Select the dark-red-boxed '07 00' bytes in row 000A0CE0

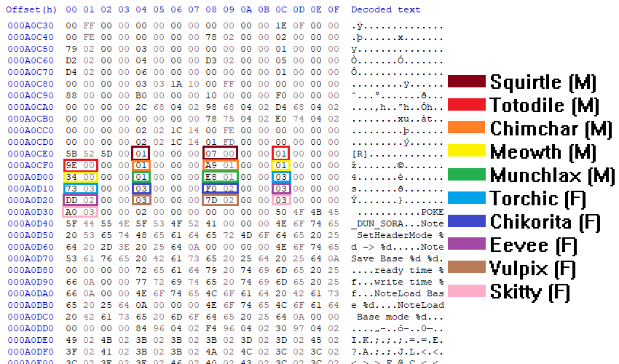(x=220, y=153)
